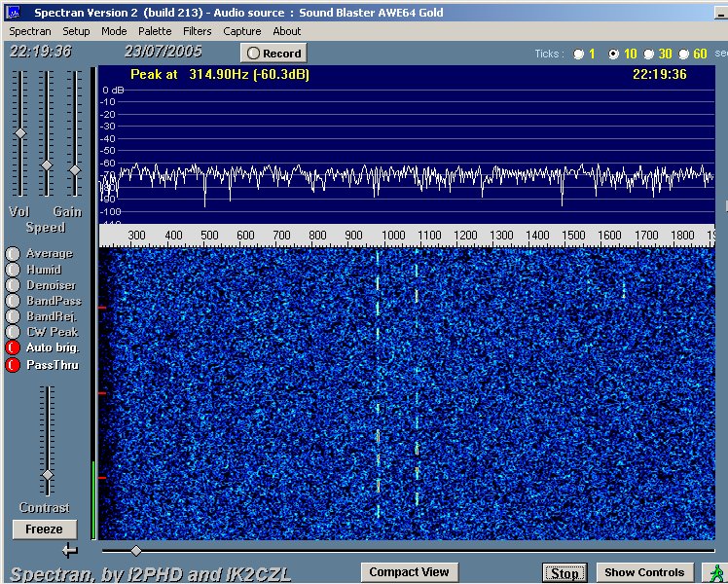This screenshot has width=728, height=584.
Task: Toggle the CW Peak filter
Action: pos(13,332)
